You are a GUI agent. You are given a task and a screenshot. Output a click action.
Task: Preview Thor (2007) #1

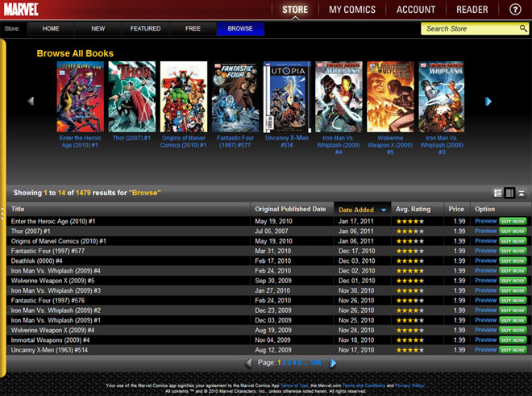point(486,231)
